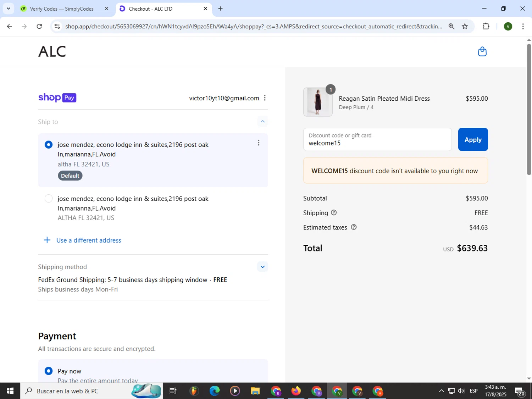View site information icon in address bar
The width and height of the screenshot is (532, 399).
57,26
